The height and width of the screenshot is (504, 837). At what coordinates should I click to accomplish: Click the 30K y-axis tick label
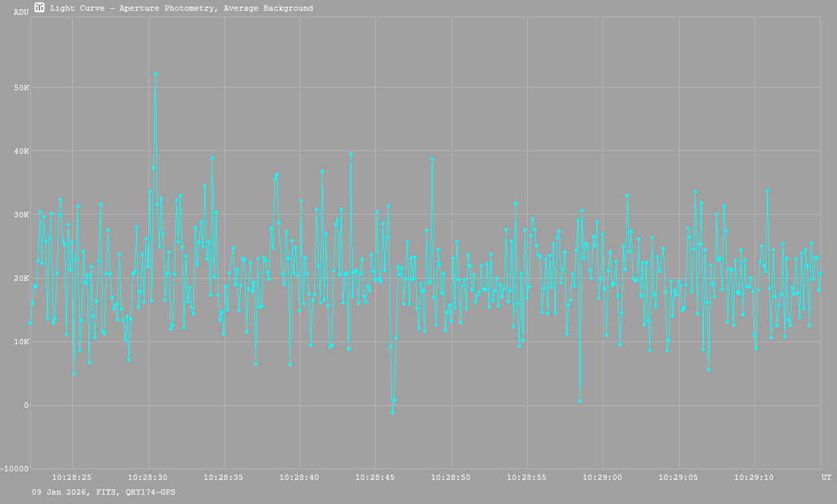23,215
